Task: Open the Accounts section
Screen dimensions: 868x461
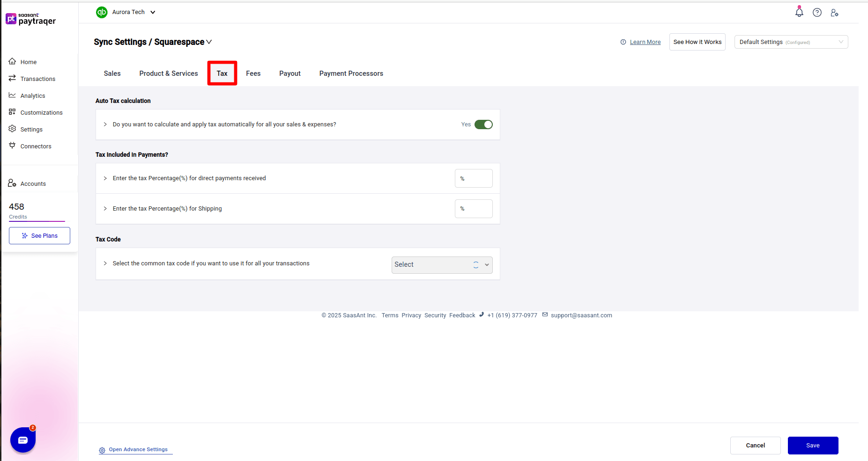Action: coord(33,183)
